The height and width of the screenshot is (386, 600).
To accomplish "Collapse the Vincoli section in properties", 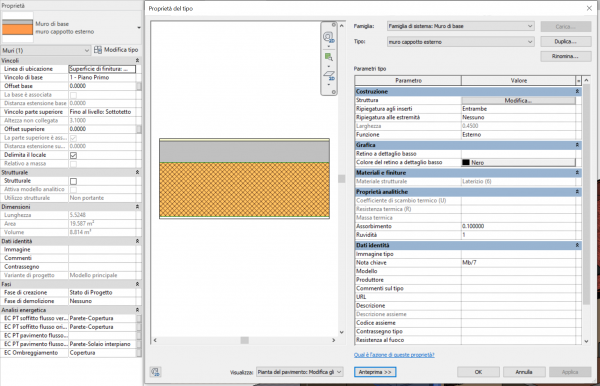I will click(x=137, y=60).
